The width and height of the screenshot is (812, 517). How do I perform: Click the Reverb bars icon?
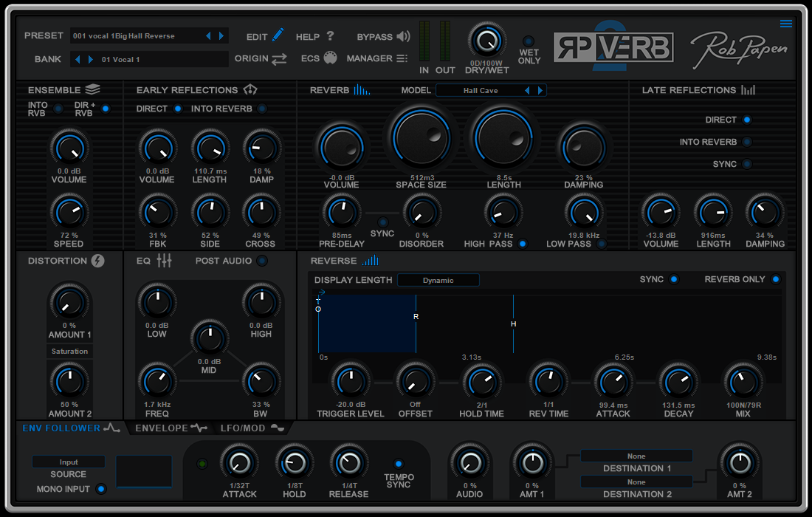[x=362, y=89]
